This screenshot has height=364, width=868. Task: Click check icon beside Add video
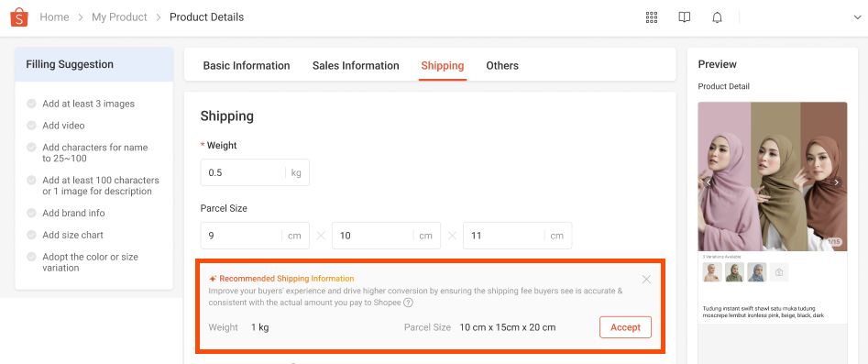point(31,126)
